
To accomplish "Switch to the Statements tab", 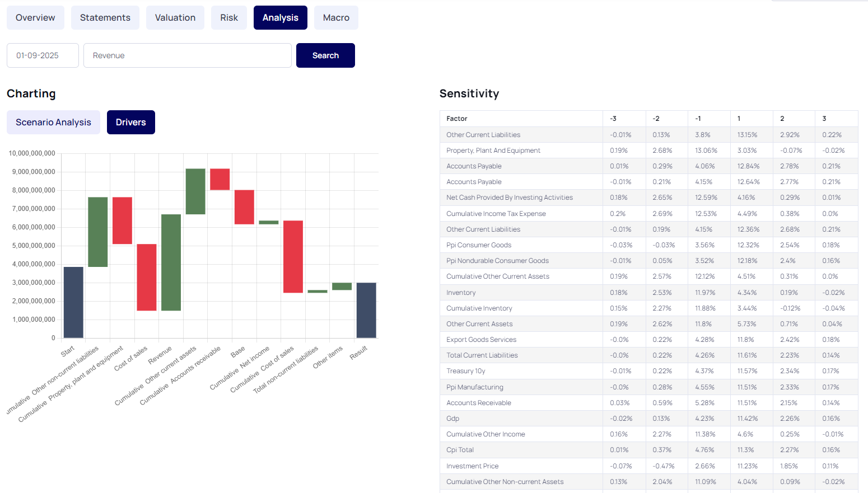I will tap(105, 17).
